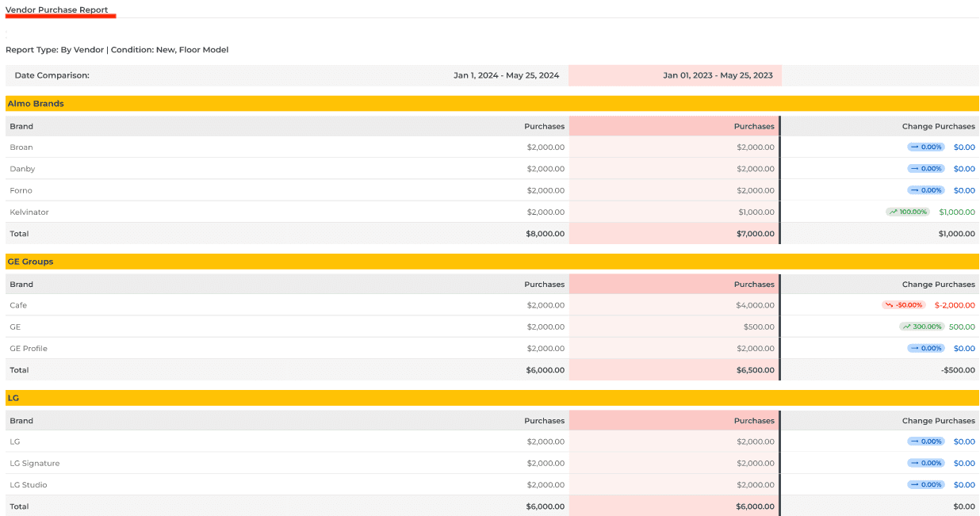Click the Danby row 0.00% trend badge

[x=926, y=169]
